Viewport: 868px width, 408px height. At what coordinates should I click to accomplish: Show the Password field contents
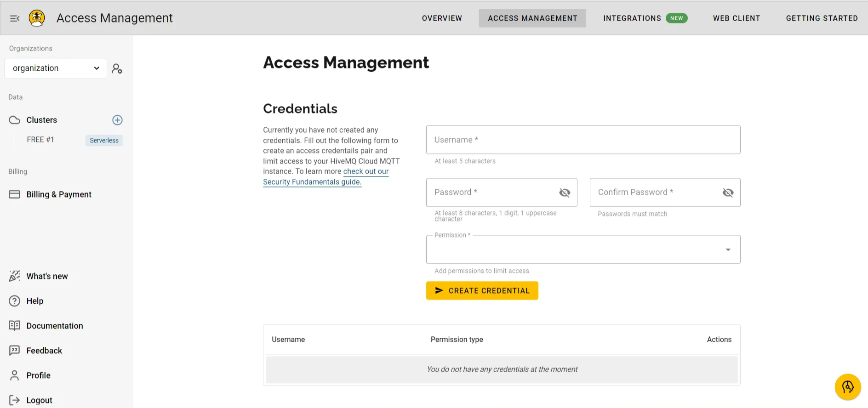(565, 193)
